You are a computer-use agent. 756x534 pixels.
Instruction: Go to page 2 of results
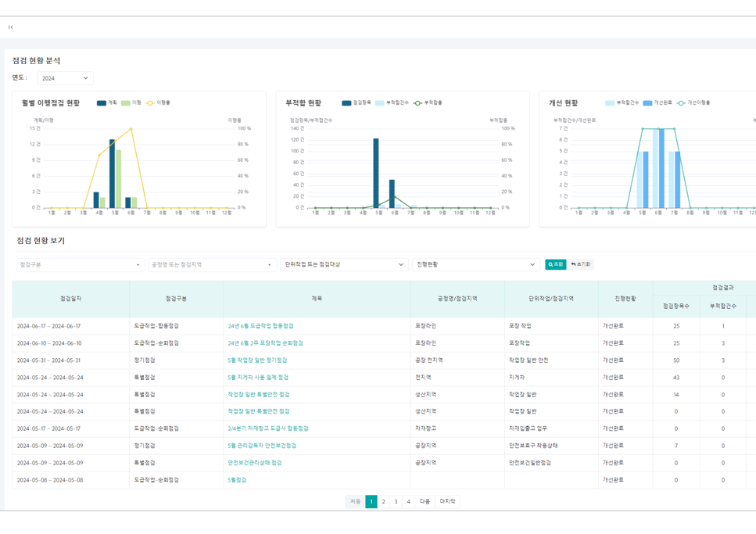point(383,502)
